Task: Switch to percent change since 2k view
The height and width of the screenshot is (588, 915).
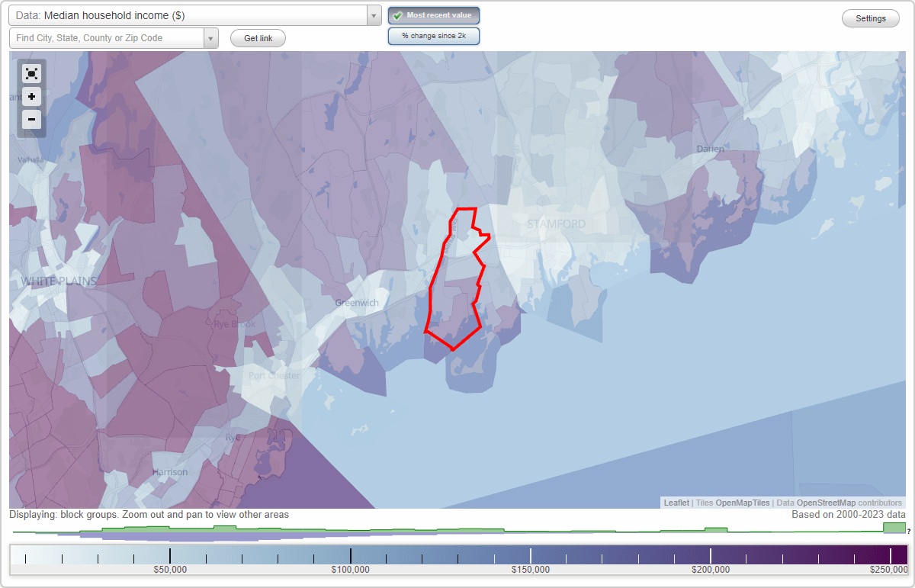Action: pyautogui.click(x=434, y=35)
